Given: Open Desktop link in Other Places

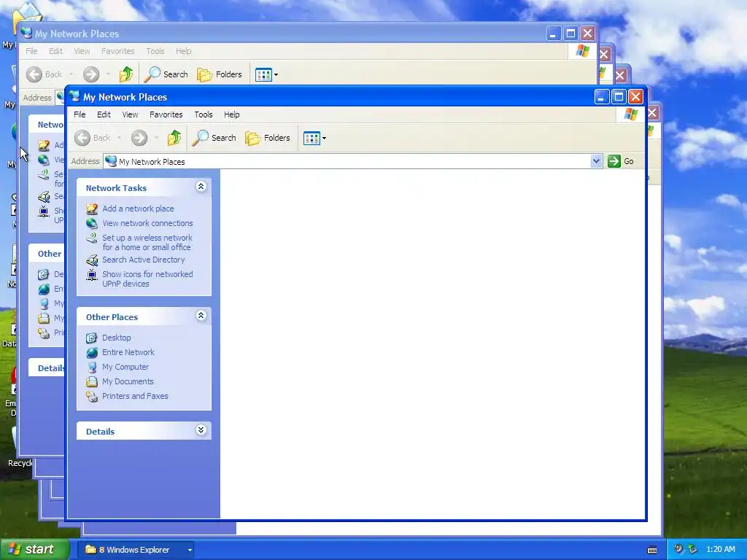Looking at the screenshot, I should tap(116, 338).
